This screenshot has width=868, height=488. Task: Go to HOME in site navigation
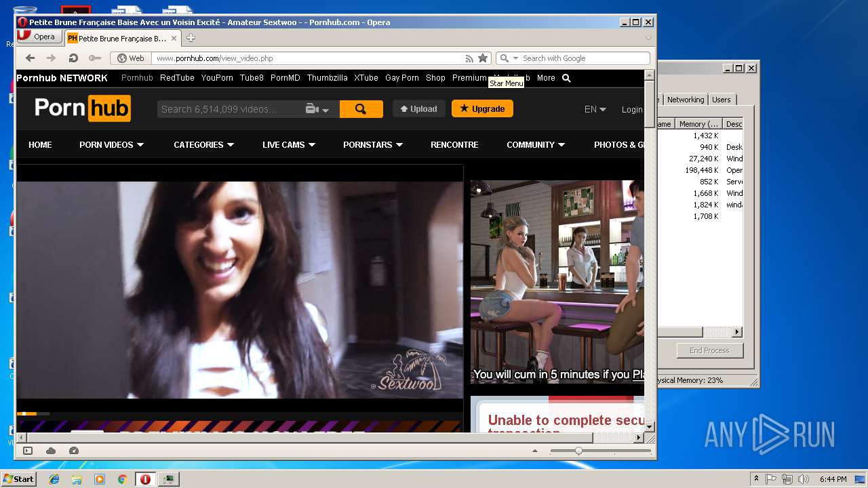(40, 144)
